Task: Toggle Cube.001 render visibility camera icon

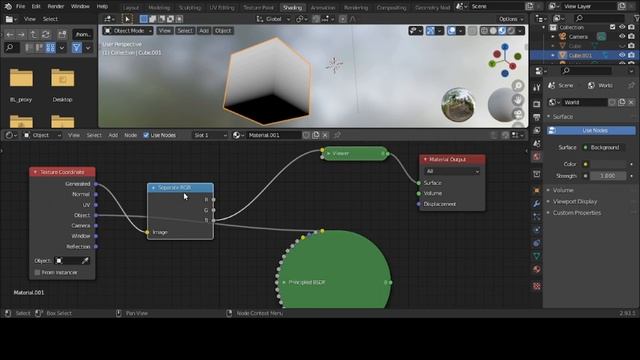Action: (631, 55)
